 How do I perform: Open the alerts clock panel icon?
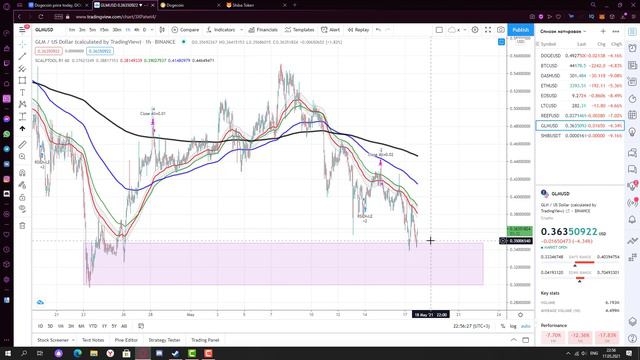click(632, 48)
